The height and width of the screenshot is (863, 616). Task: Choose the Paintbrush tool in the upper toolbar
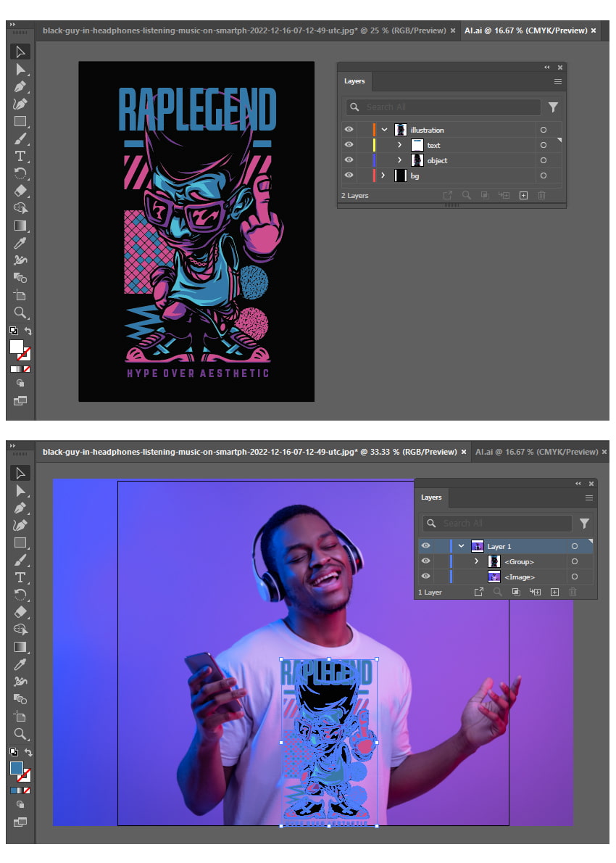pyautogui.click(x=20, y=139)
